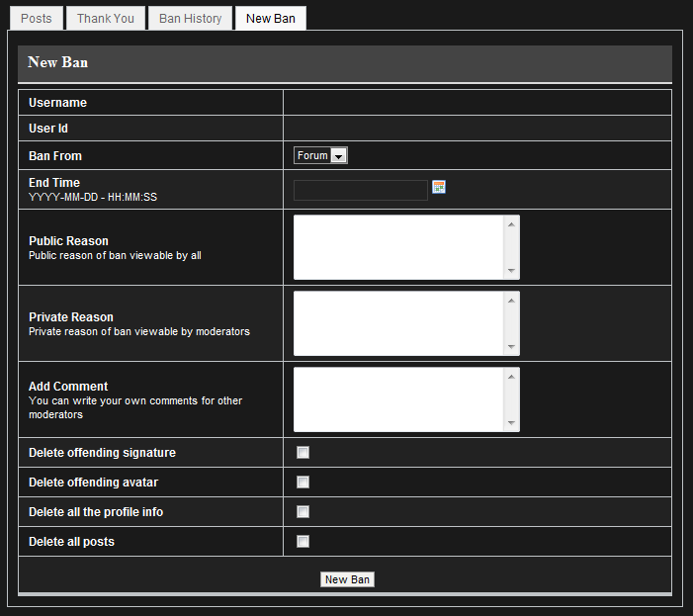Expand the Ban From Forum dropdown
Image resolution: width=693 pixels, height=616 pixels.
(x=320, y=155)
